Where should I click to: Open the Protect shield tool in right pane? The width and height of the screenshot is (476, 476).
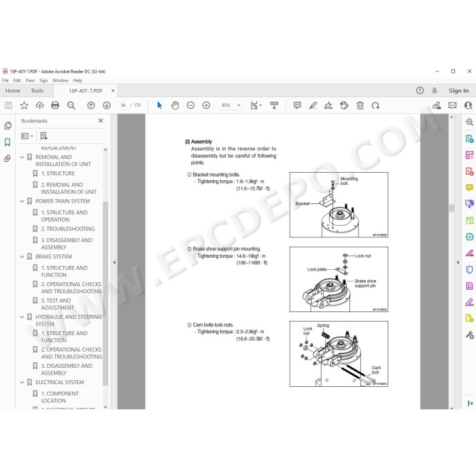tap(469, 269)
